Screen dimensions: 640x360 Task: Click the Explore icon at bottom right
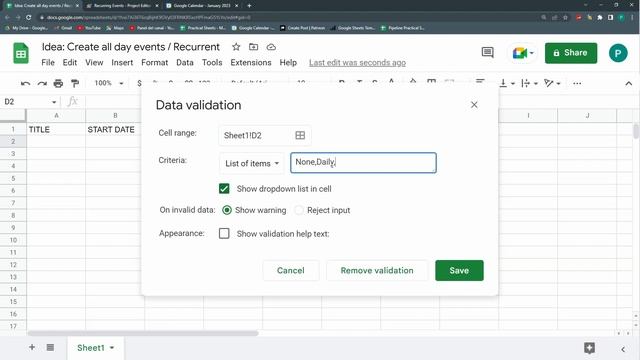click(589, 348)
